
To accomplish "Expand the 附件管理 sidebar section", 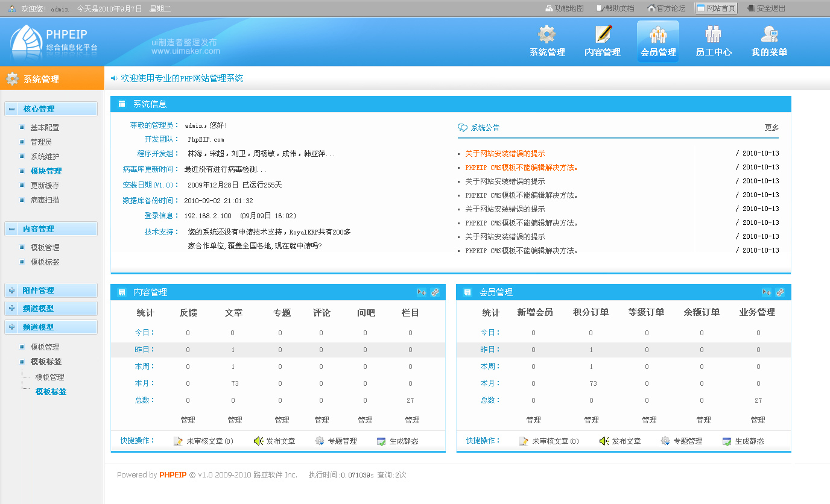I will click(12, 291).
